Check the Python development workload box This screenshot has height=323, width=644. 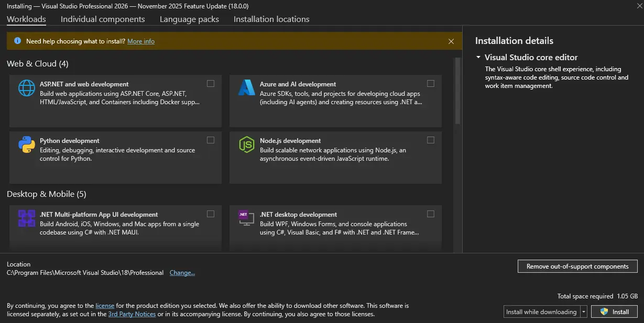pyautogui.click(x=211, y=140)
